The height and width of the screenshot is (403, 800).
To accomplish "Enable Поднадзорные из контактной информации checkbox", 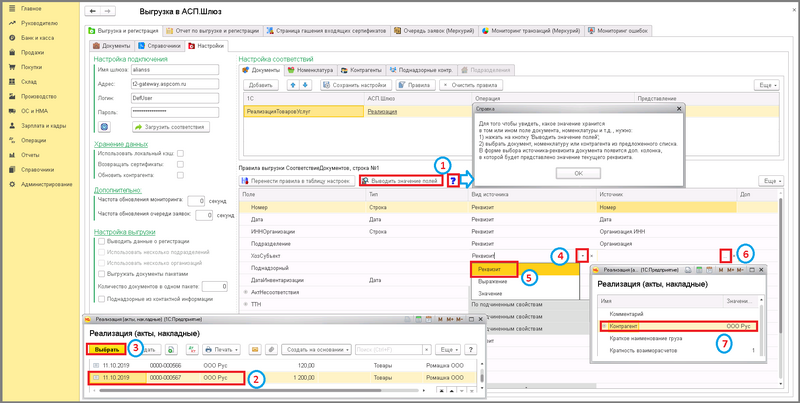I will [x=102, y=299].
